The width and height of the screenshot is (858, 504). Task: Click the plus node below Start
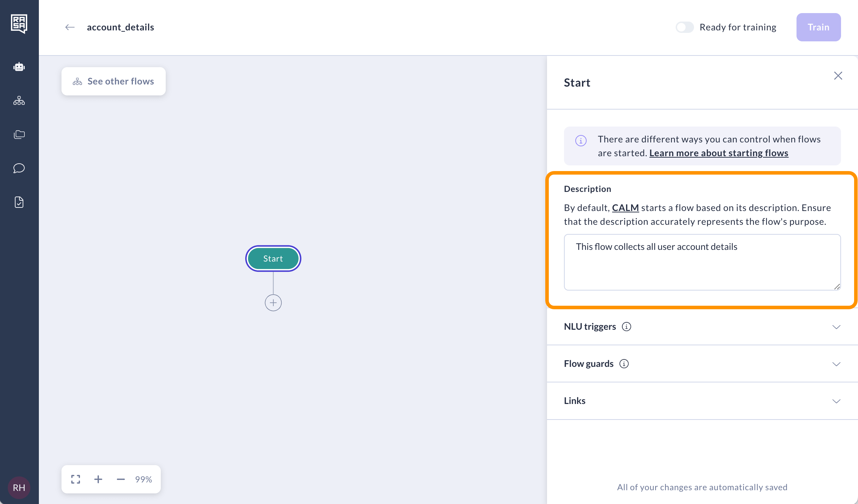pos(273,303)
